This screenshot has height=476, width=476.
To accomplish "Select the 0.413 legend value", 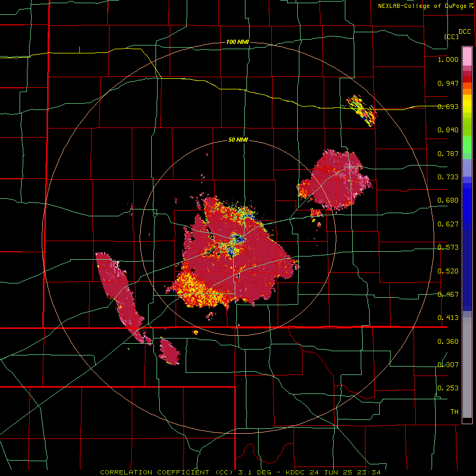I will (448, 318).
